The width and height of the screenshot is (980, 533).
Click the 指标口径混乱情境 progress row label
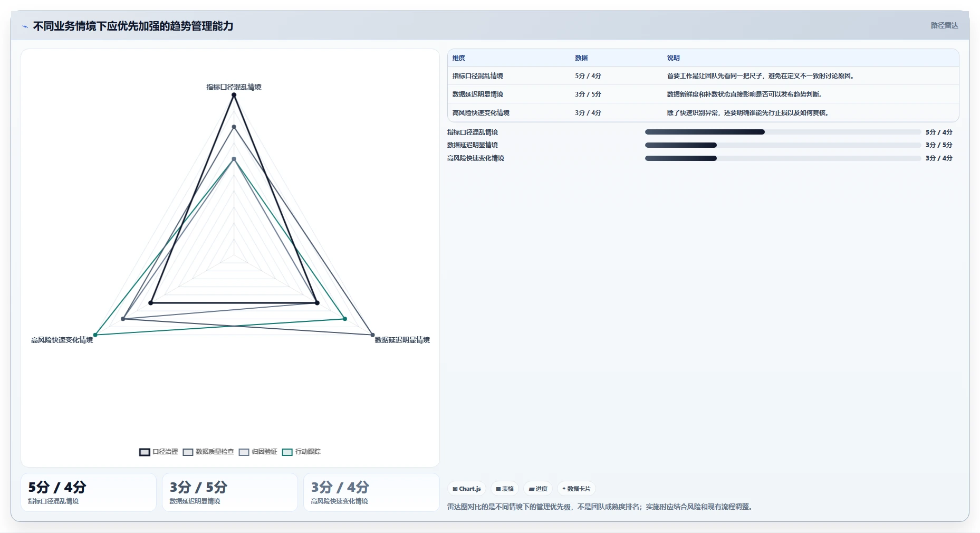tap(473, 132)
